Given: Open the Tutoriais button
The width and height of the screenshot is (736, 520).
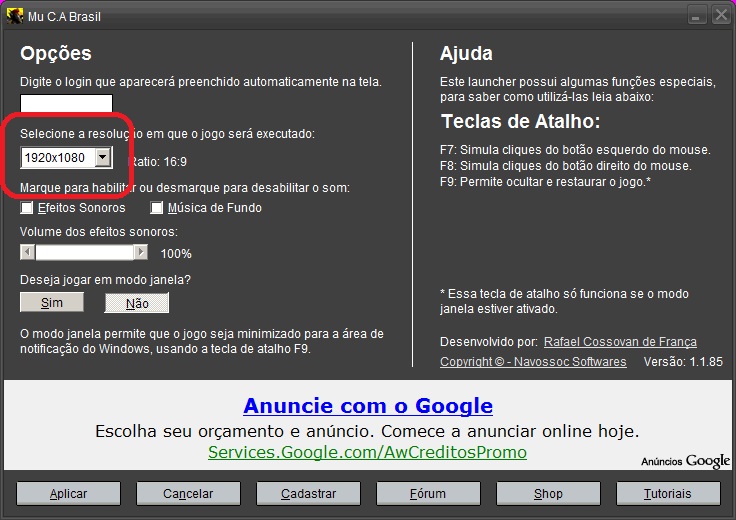Looking at the screenshot, I should point(668,493).
